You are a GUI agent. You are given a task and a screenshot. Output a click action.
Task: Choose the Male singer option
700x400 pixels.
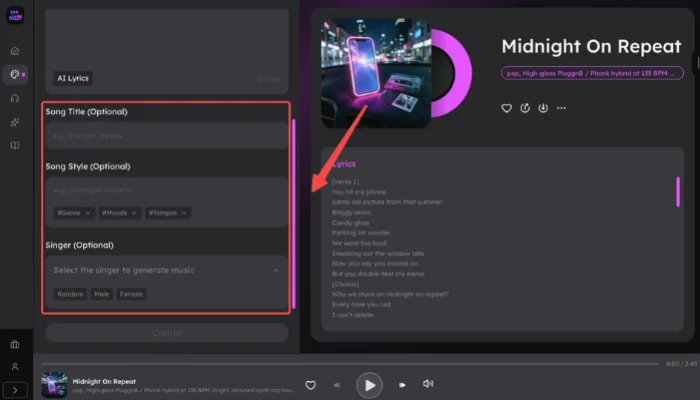102,294
